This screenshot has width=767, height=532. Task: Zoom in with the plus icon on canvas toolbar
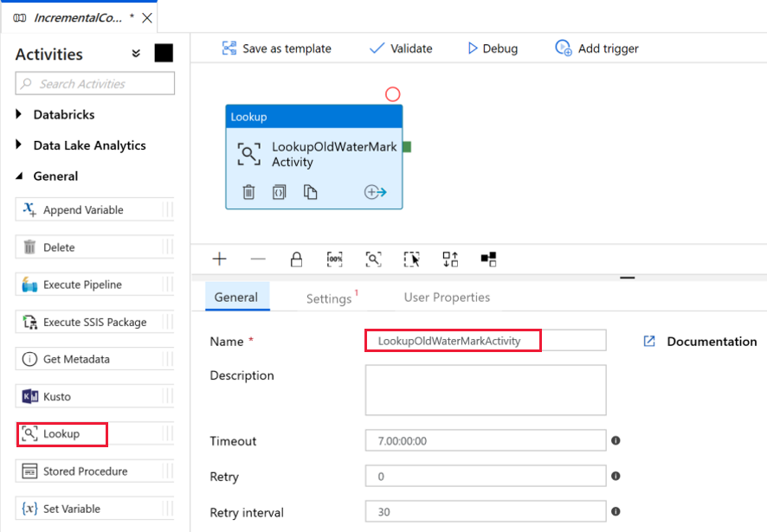[x=219, y=258]
